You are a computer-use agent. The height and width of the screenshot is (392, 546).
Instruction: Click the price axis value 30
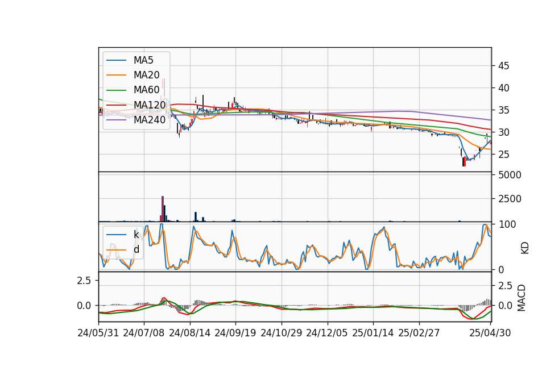coord(503,132)
